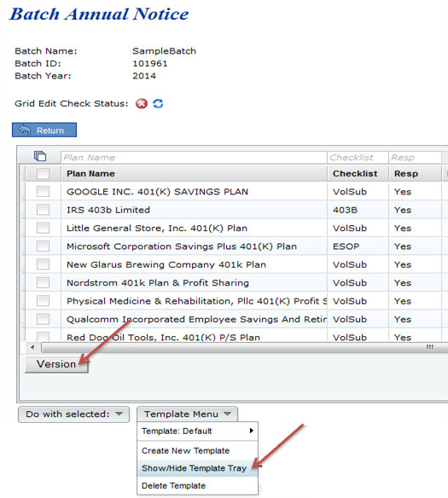This screenshot has height=498, width=448.
Task: Check the New Glarus Brewing Company row
Action: [x=43, y=264]
